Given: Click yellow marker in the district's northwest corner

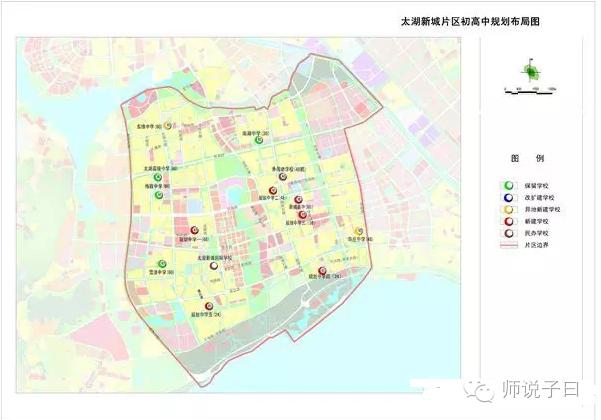Looking at the screenshot, I should [x=167, y=125].
